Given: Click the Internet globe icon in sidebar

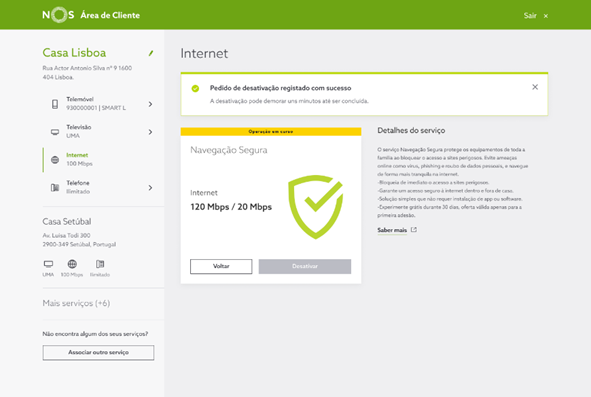Looking at the screenshot, I should click(x=55, y=160).
